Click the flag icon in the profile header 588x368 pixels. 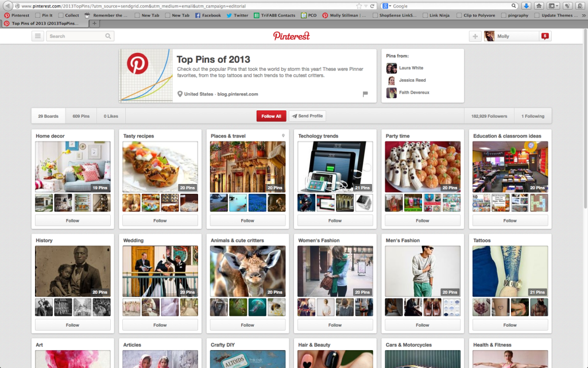click(x=365, y=95)
